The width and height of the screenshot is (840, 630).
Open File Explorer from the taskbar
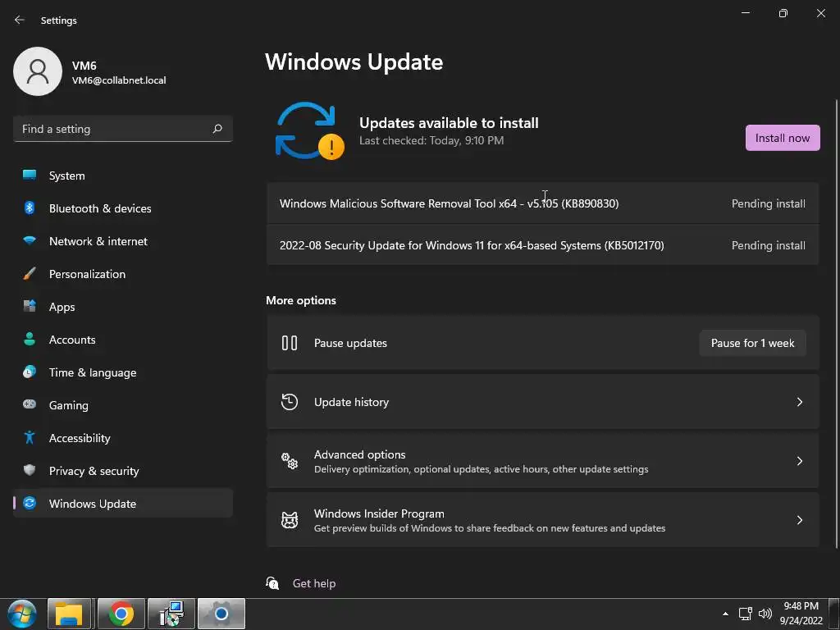(x=69, y=614)
